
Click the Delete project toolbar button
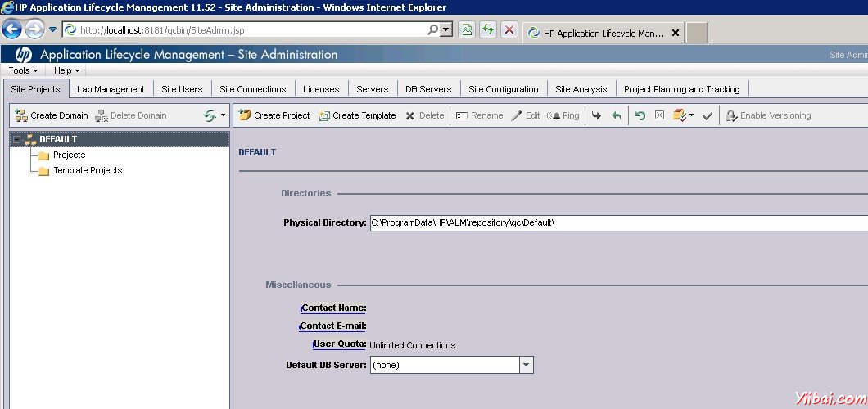coord(425,115)
